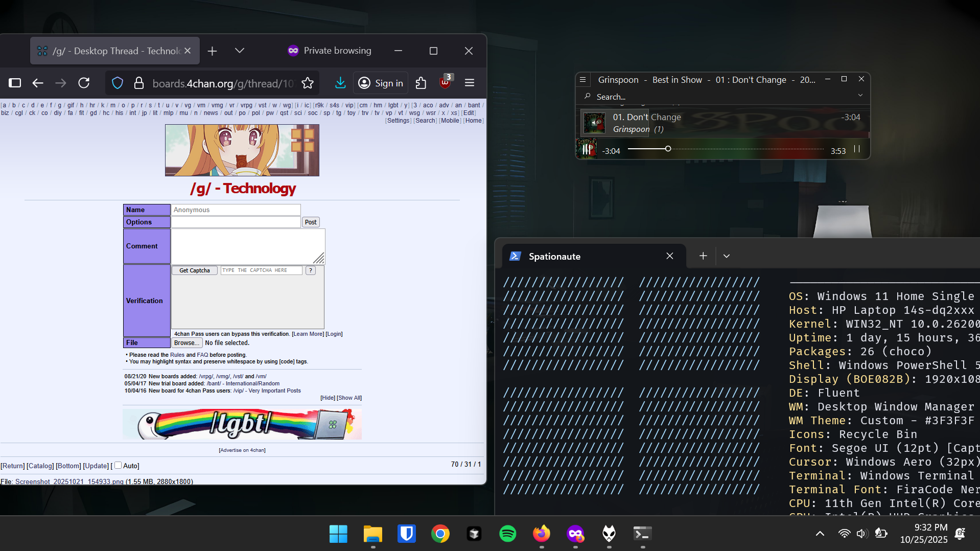Open the Windows Start menu
The height and width of the screenshot is (551, 980).
338,534
